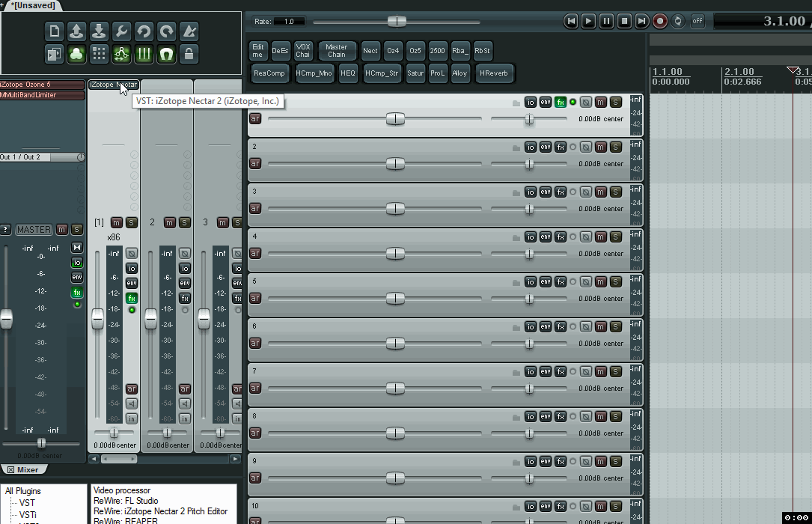Adjust the playback Rate slider
812x524 pixels.
(x=397, y=21)
